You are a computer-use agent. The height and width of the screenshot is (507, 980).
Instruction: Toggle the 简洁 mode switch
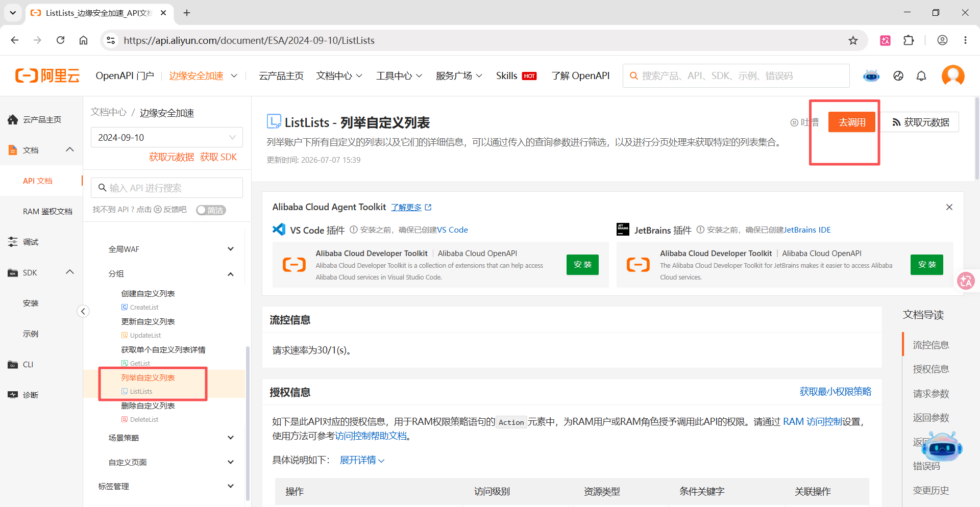tap(211, 210)
